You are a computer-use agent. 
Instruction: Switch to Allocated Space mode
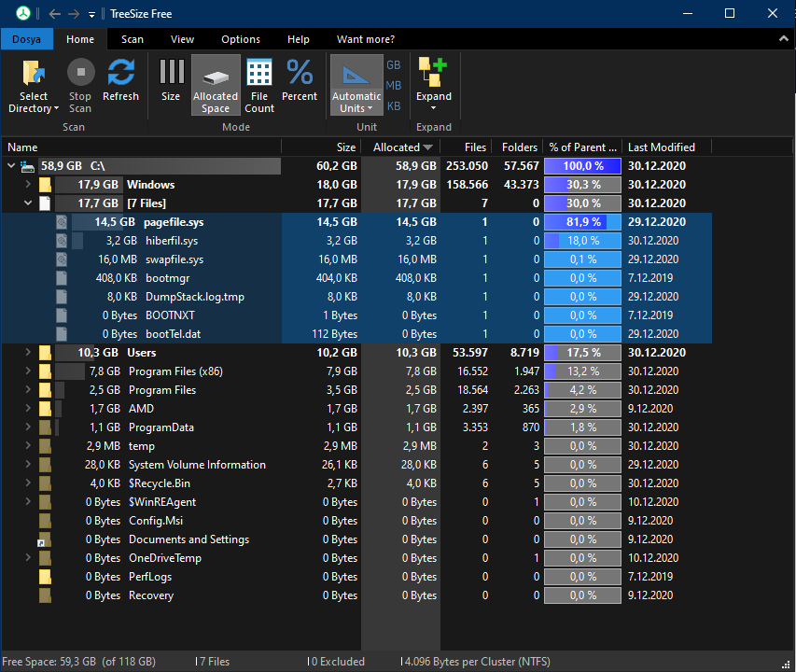point(216,85)
